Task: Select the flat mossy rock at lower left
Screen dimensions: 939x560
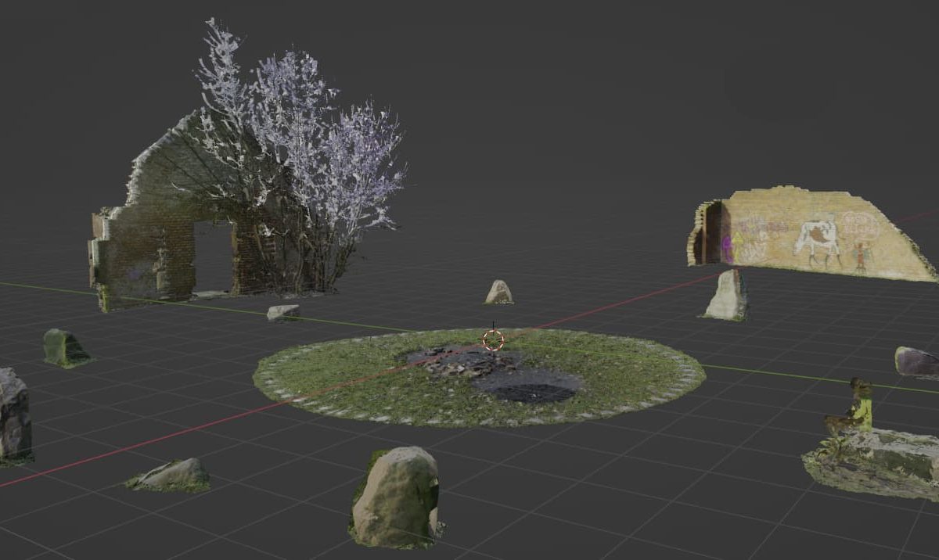Action: coord(172,475)
